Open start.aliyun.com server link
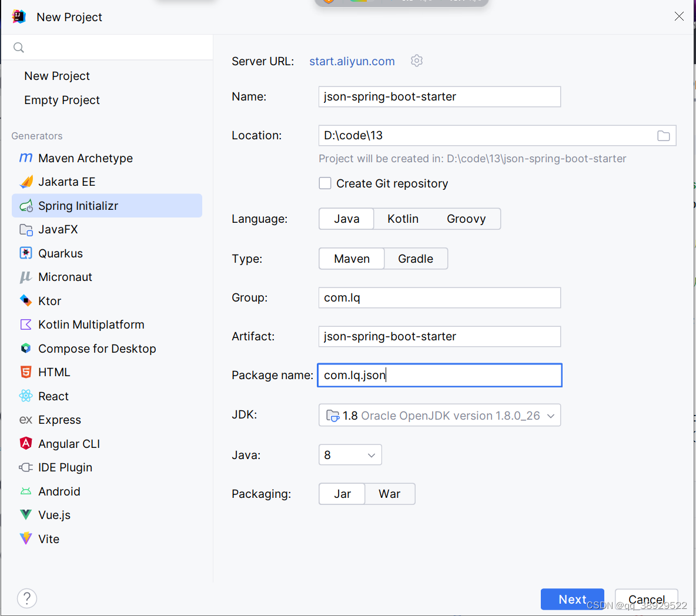The image size is (696, 616). (352, 61)
